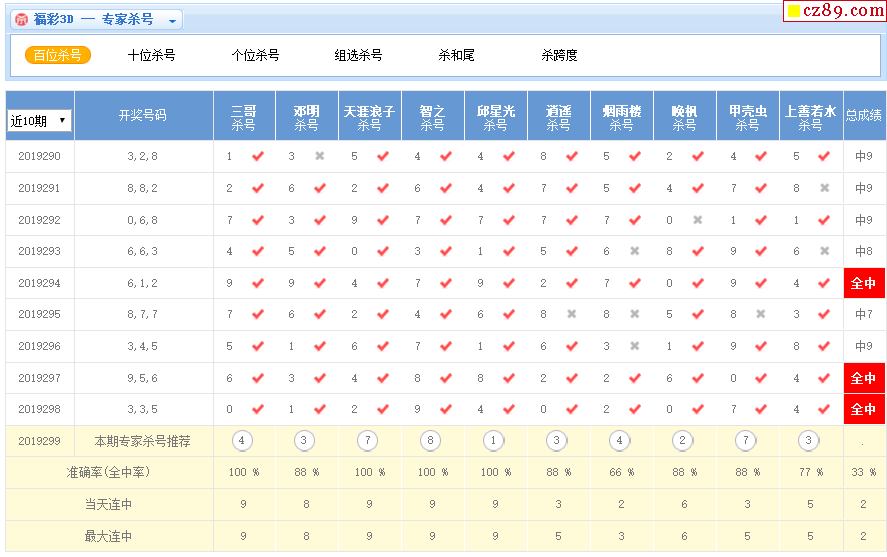The width and height of the screenshot is (887, 557).
Task: Click the 总成绩 column header
Action: click(x=864, y=115)
